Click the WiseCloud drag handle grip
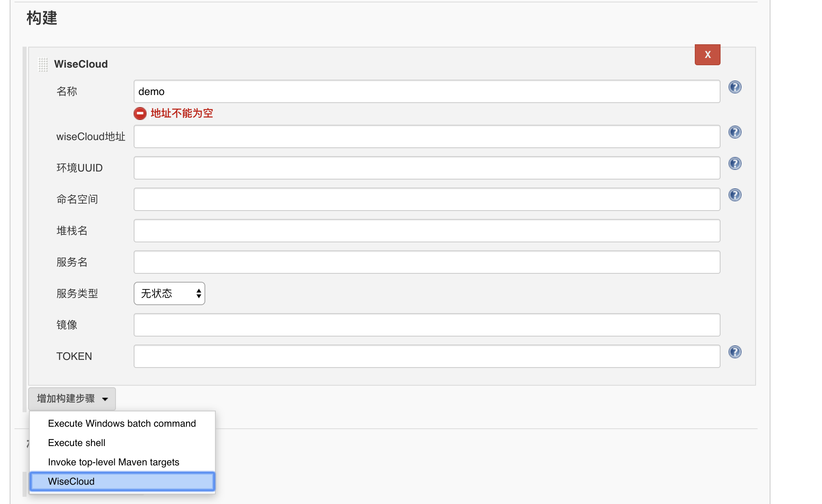Viewport: 822px width, 504px height. tap(43, 64)
